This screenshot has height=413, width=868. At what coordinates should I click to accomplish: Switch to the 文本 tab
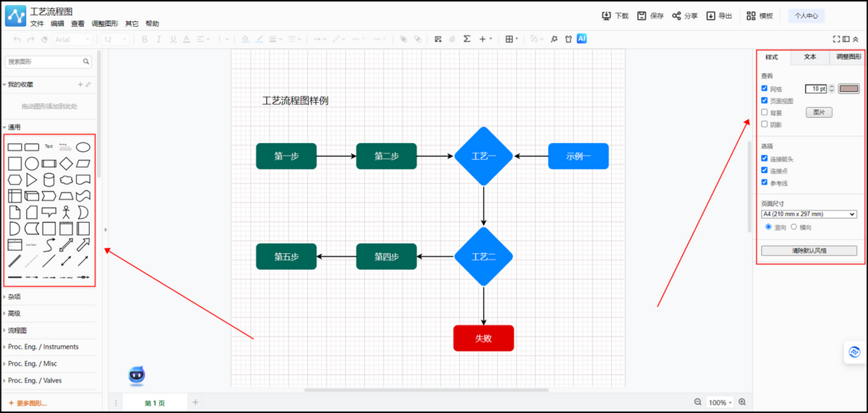click(810, 56)
